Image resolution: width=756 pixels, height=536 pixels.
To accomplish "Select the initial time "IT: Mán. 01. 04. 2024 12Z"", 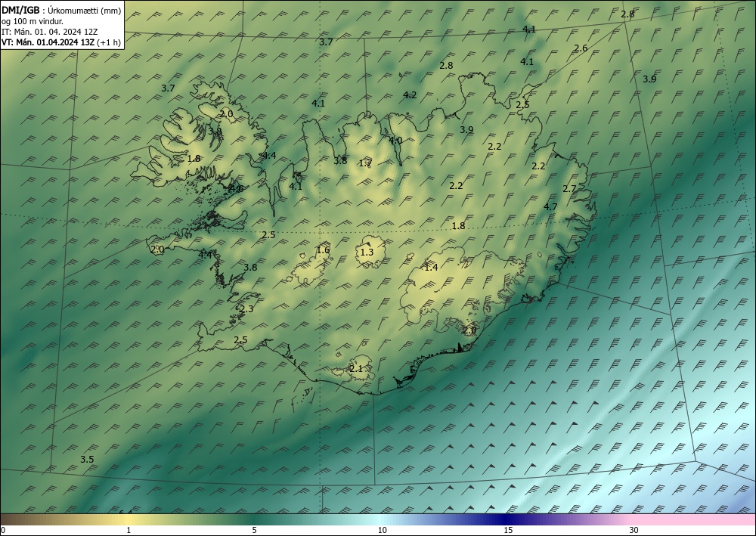I will coord(49,32).
